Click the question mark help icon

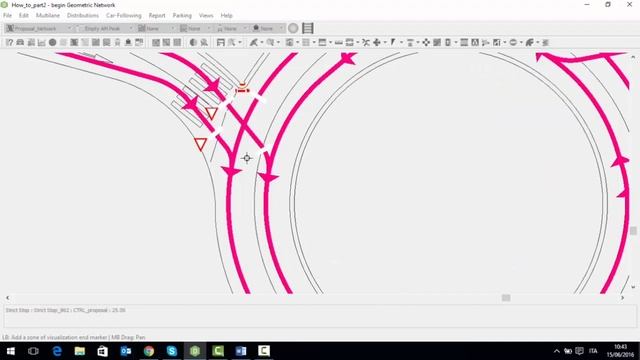[10, 42]
